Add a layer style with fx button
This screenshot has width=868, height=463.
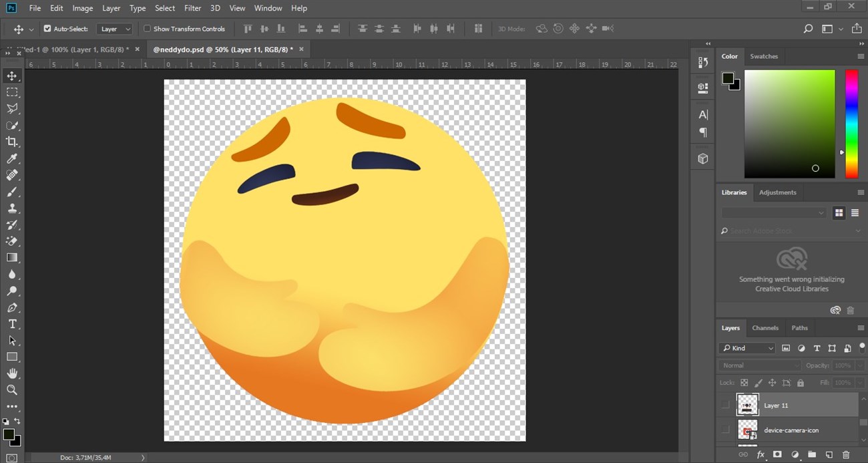click(x=760, y=454)
